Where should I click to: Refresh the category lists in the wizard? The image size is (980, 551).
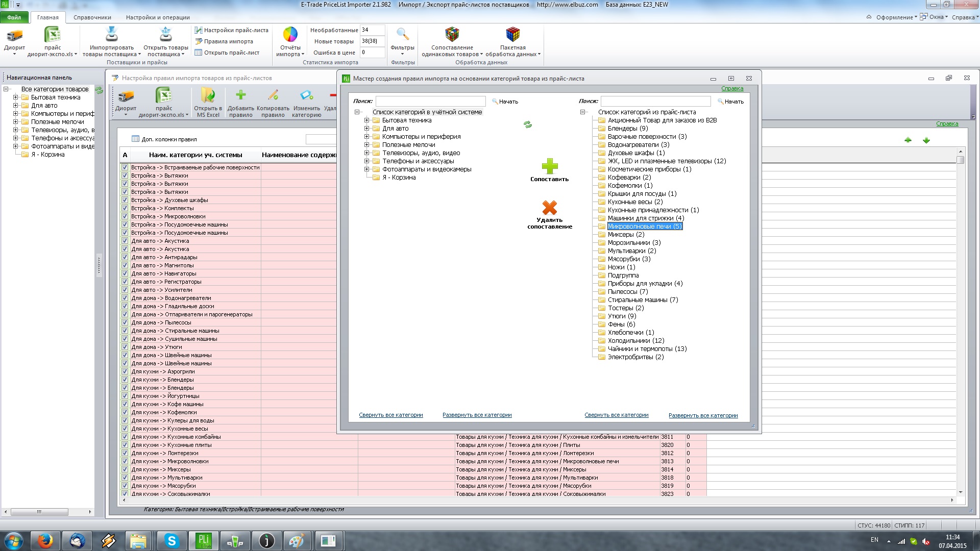pos(528,124)
